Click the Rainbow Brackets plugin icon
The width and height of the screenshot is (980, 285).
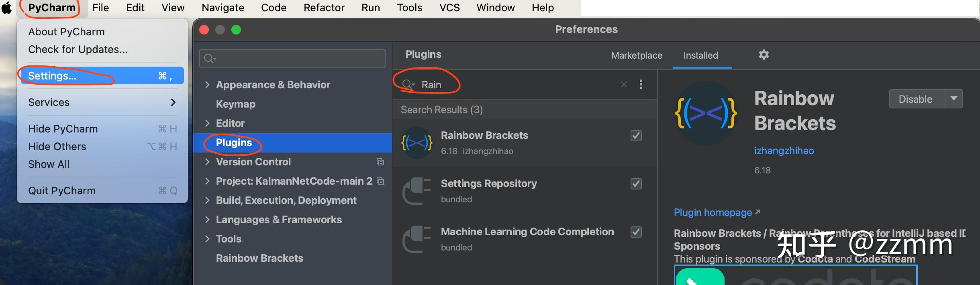pyautogui.click(x=416, y=143)
